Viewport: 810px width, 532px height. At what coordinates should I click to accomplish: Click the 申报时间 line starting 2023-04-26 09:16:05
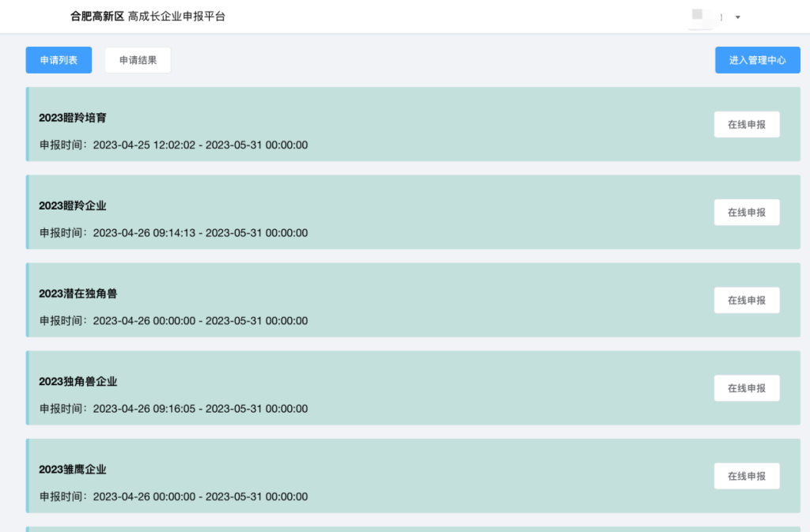(x=174, y=409)
